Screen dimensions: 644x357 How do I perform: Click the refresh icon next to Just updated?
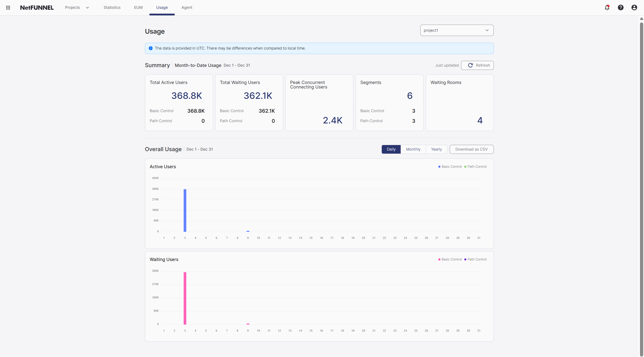click(x=471, y=65)
